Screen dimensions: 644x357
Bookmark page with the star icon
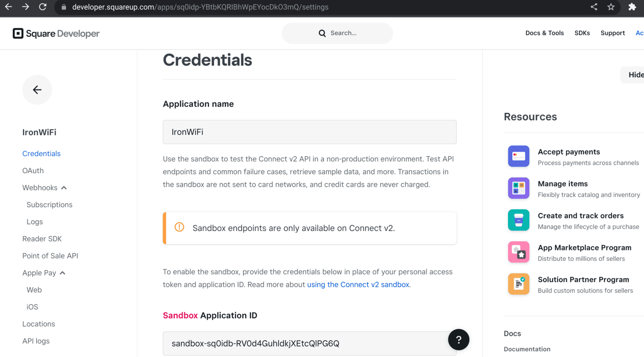611,7
